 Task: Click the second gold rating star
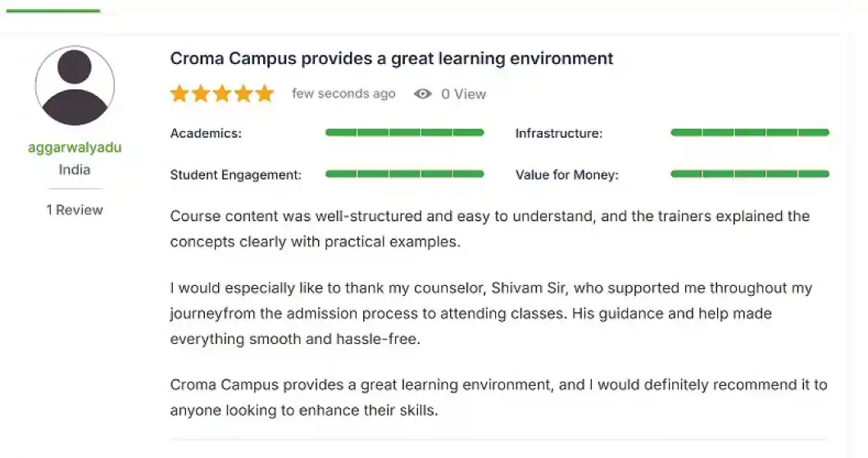click(x=201, y=93)
